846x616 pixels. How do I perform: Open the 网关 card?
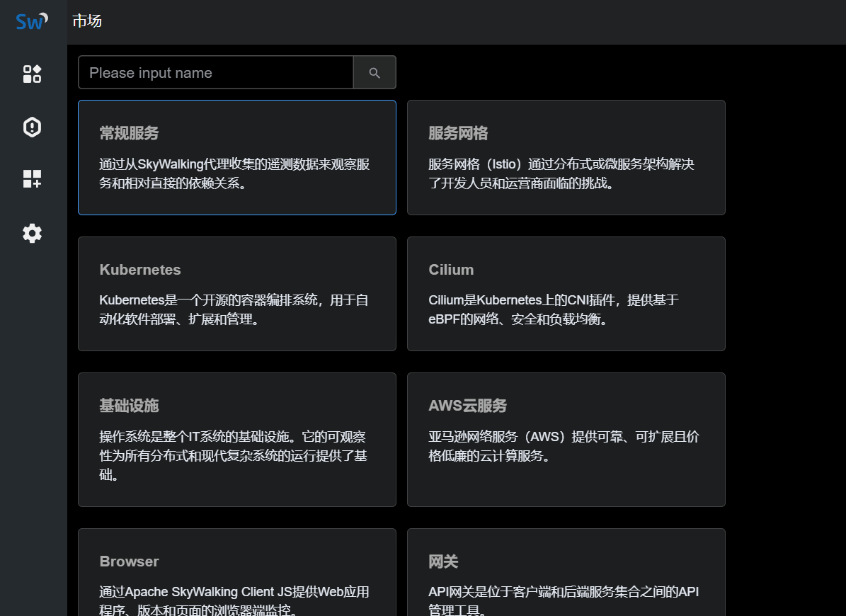pos(566,572)
